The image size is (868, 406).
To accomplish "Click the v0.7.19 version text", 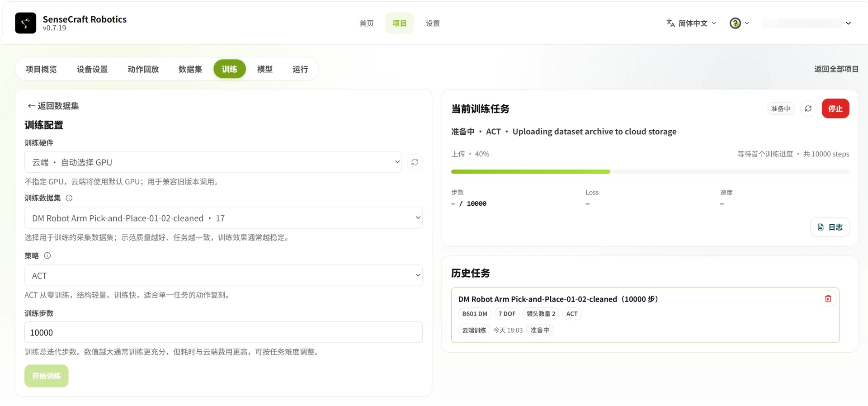I will point(54,28).
